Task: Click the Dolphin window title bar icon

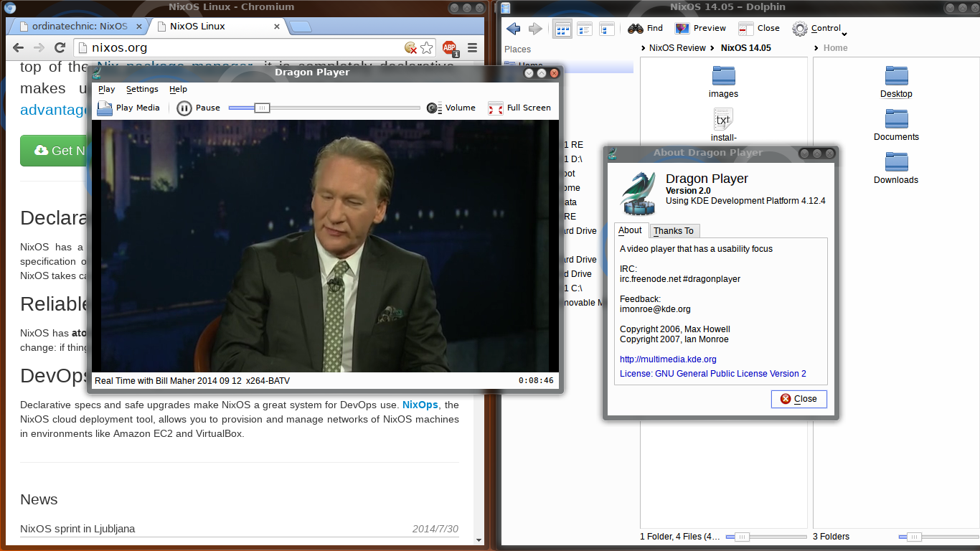Action: pos(505,7)
